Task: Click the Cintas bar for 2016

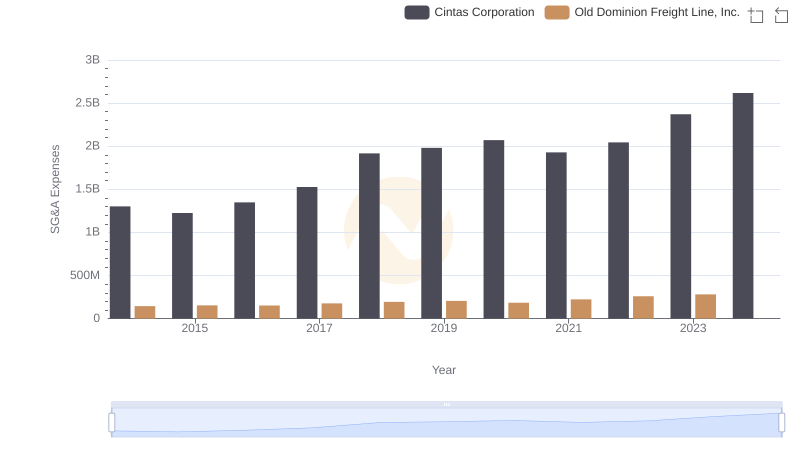Action: [244, 261]
